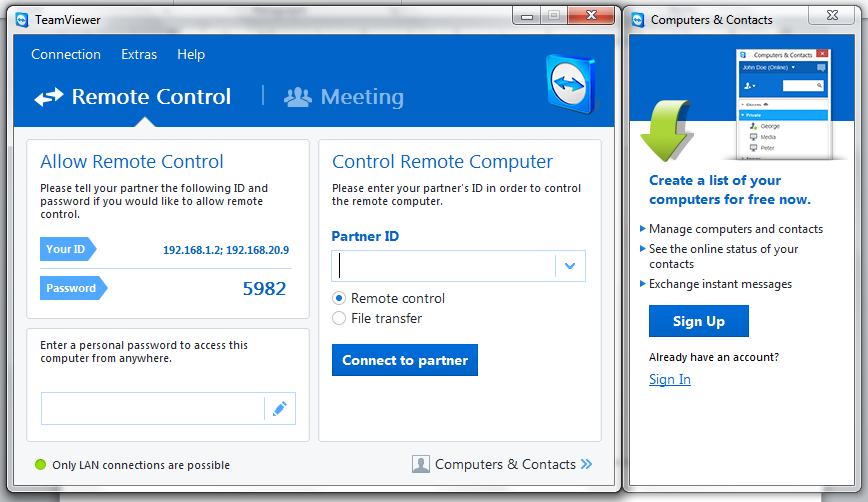The image size is (868, 502).
Task: Select the File transfer radio option
Action: (x=339, y=318)
